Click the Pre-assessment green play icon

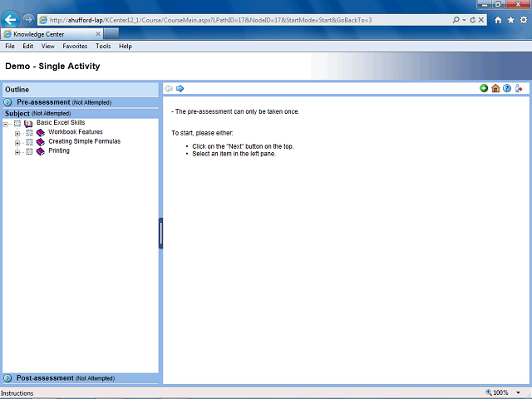pyautogui.click(x=7, y=101)
